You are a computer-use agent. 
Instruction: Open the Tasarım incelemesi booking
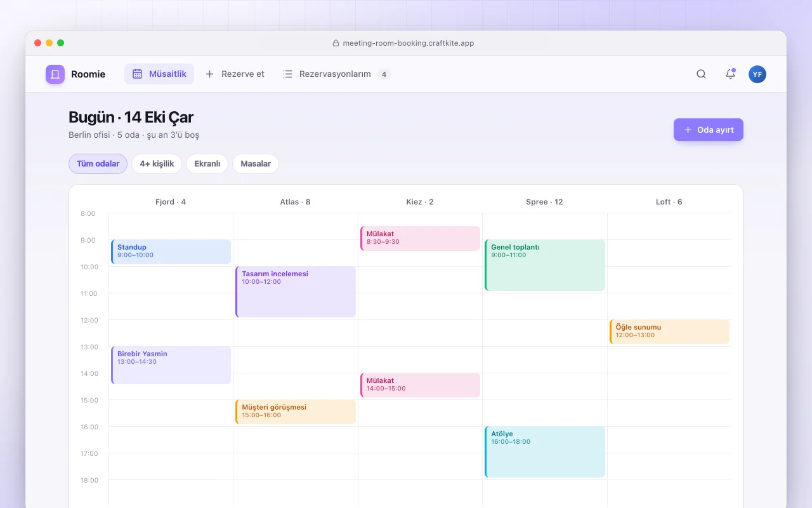[x=296, y=291]
